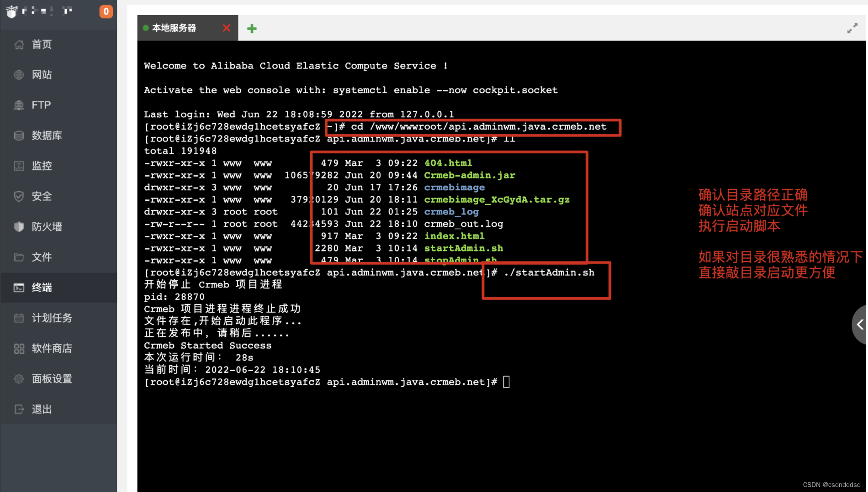Screen dimensions: 868x492
Task: Open 监控 menu item
Action: click(x=58, y=166)
